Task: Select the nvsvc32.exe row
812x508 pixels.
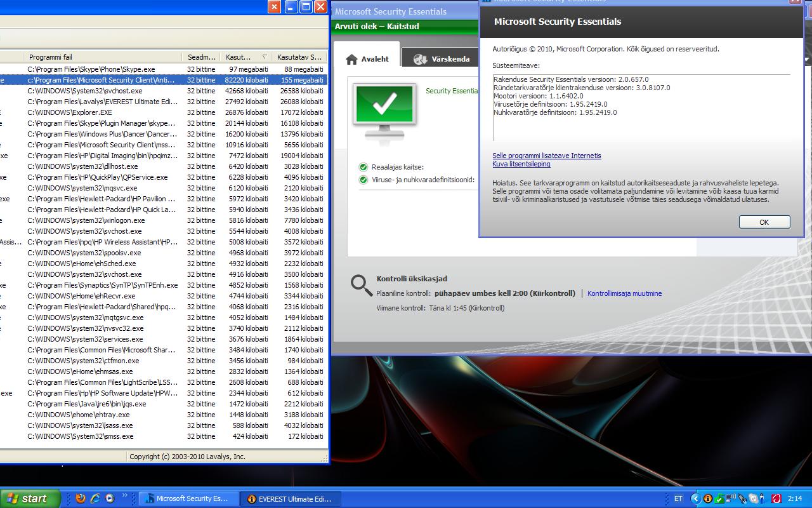Action: 164,328
